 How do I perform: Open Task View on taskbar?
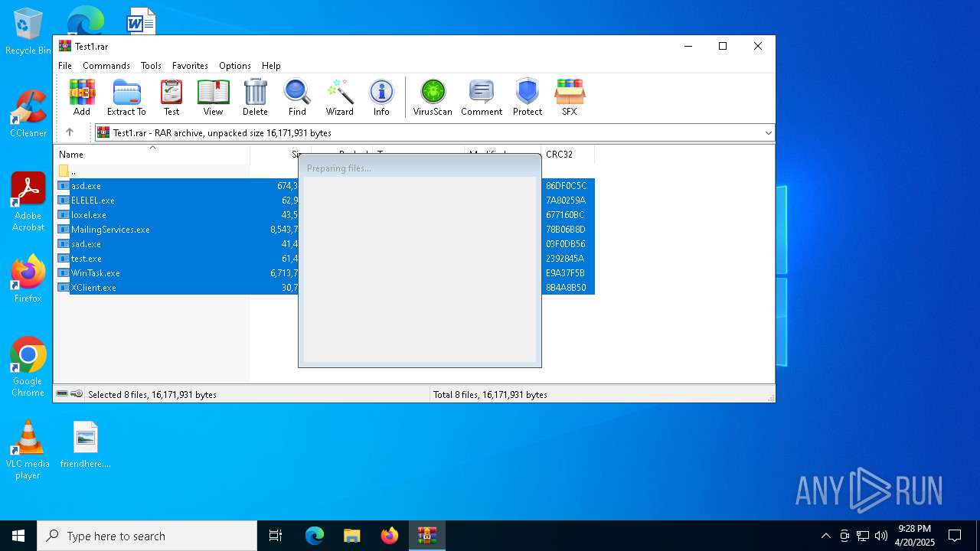(276, 536)
